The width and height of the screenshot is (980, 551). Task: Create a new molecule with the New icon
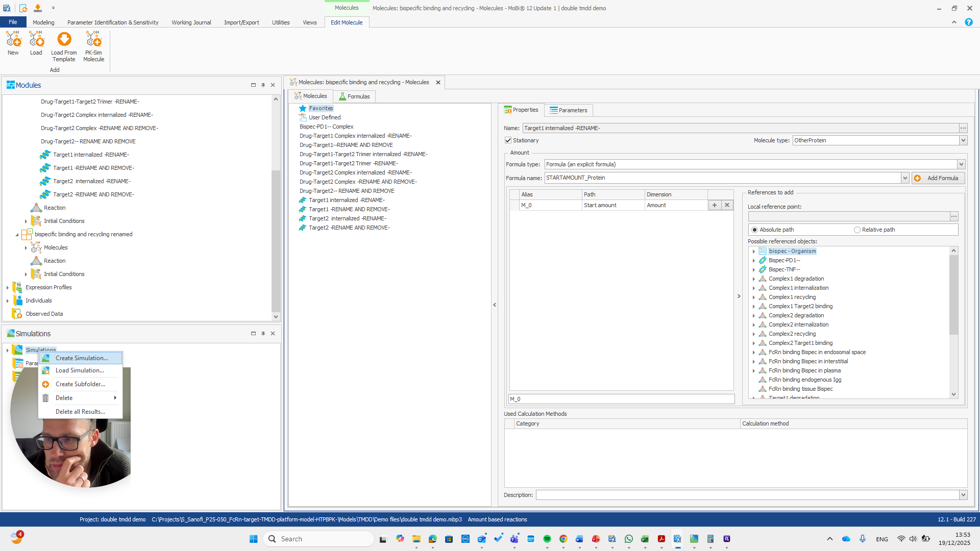click(x=13, y=43)
